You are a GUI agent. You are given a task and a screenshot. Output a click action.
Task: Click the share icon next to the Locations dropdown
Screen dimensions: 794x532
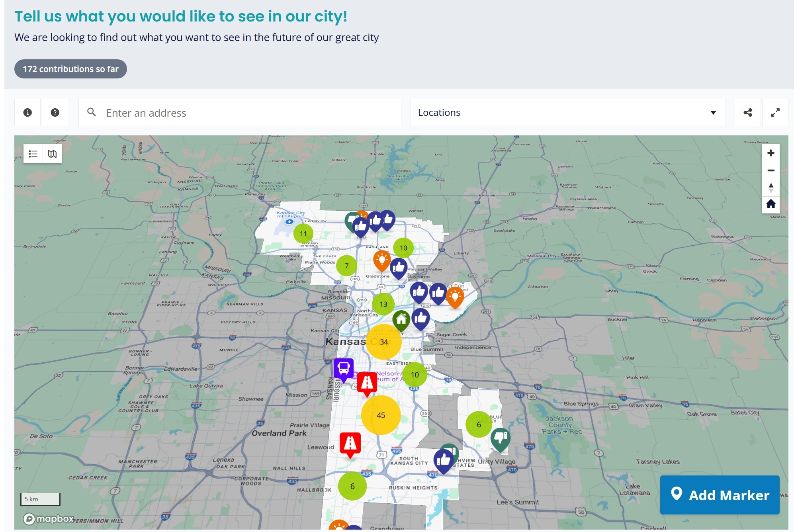pos(747,112)
